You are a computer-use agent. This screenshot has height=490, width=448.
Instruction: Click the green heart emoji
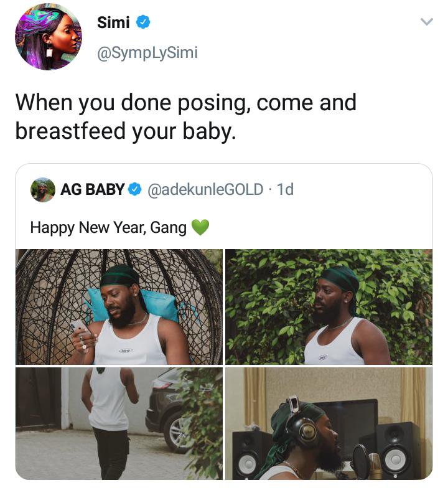200,228
